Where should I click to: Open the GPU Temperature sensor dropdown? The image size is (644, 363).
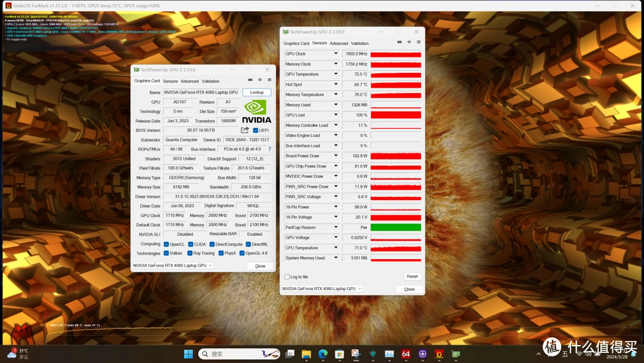336,74
